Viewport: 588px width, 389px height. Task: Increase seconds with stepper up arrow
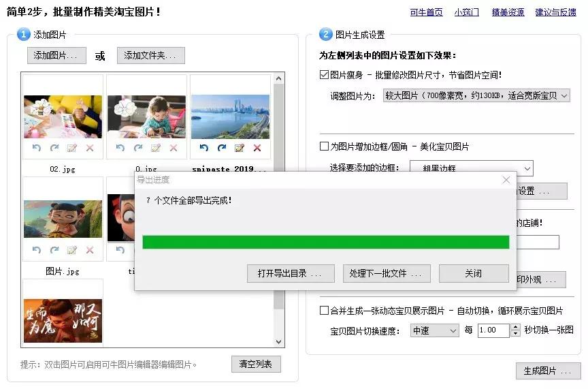point(516,327)
